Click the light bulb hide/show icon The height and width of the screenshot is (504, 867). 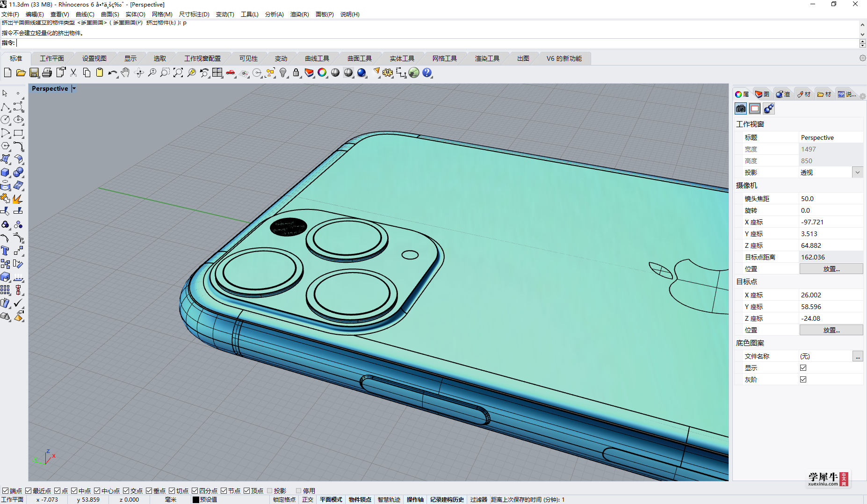[283, 72]
